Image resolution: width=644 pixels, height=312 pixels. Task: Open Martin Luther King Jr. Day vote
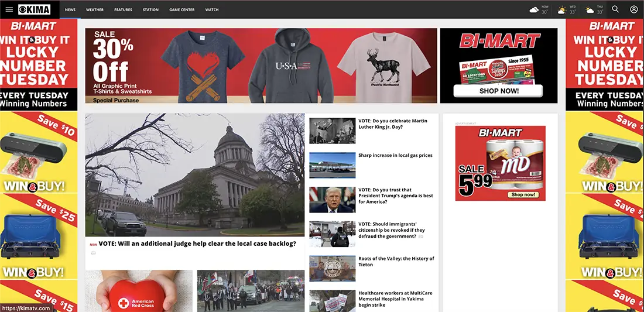click(393, 124)
